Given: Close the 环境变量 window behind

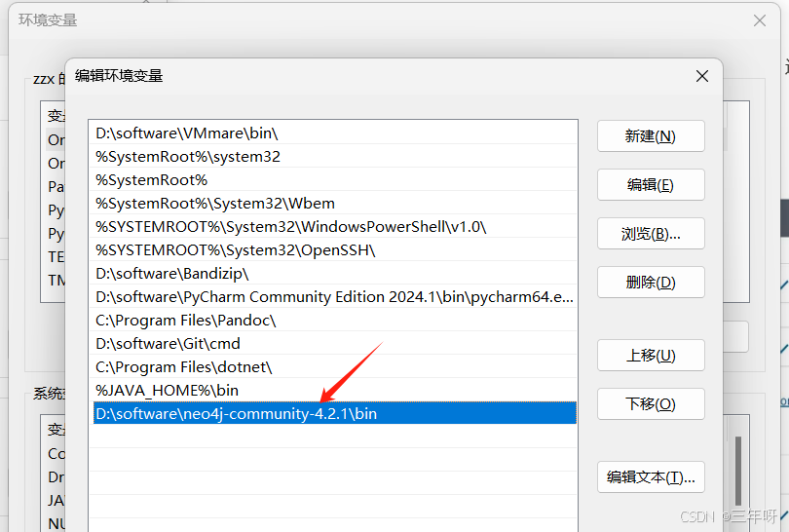Looking at the screenshot, I should 760,20.
